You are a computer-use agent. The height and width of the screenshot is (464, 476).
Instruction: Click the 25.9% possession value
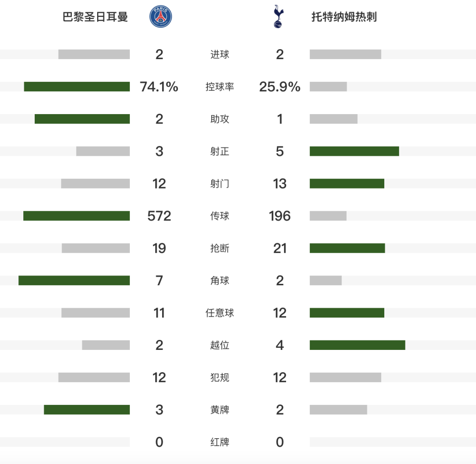point(280,87)
